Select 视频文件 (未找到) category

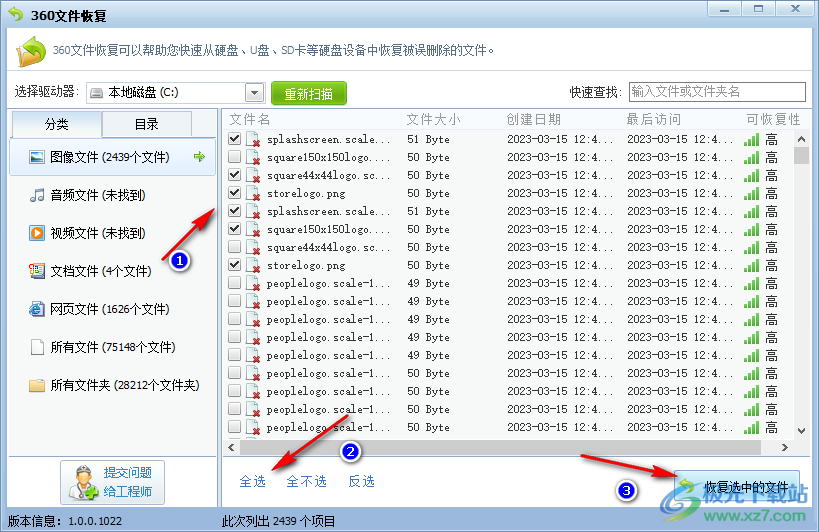point(112,233)
